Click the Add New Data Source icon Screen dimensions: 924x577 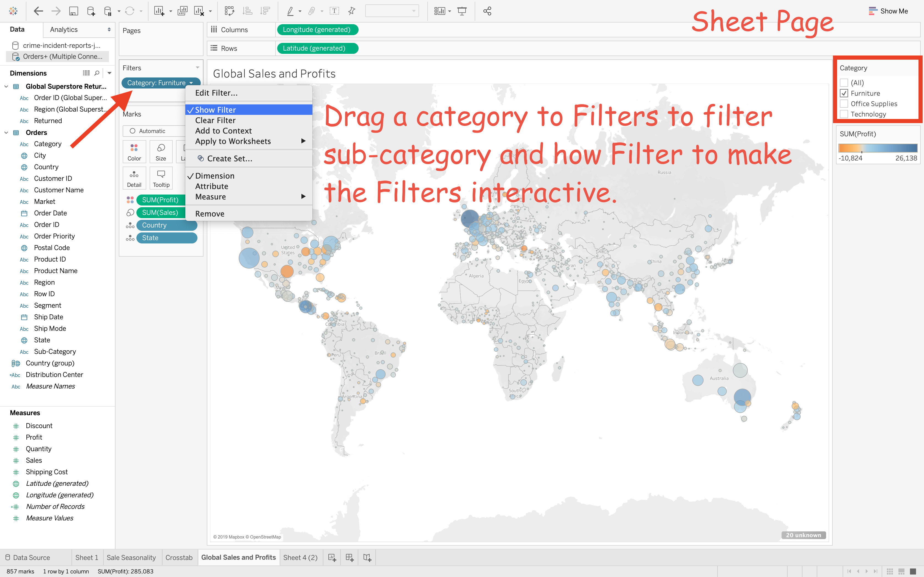coord(90,11)
